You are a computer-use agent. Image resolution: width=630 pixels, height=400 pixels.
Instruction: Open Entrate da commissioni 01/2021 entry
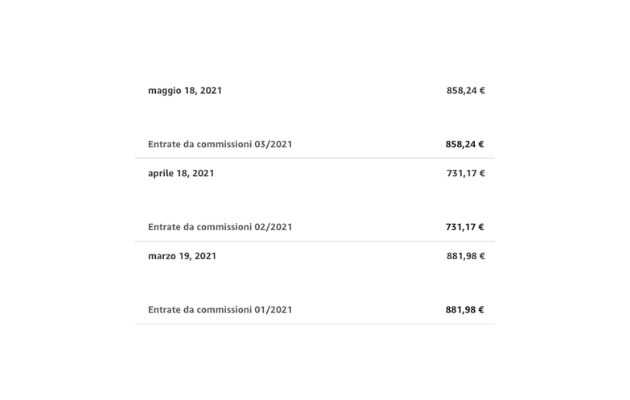click(x=220, y=310)
